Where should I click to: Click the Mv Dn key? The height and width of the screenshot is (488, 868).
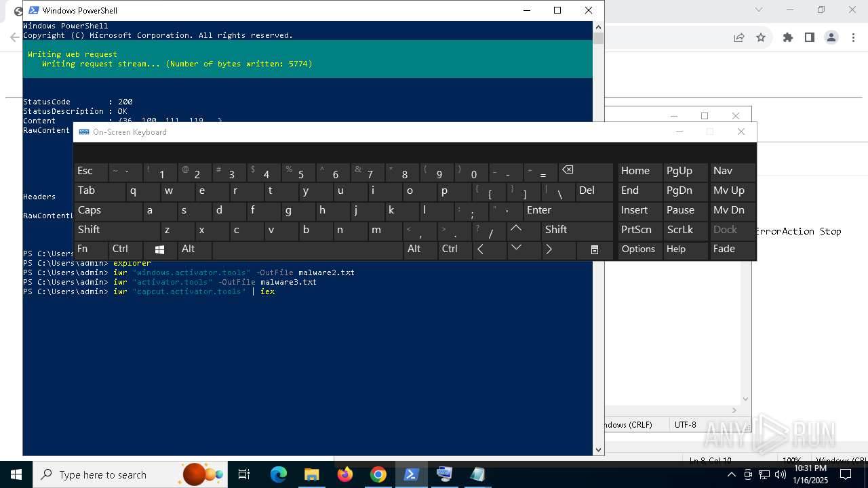click(x=732, y=211)
